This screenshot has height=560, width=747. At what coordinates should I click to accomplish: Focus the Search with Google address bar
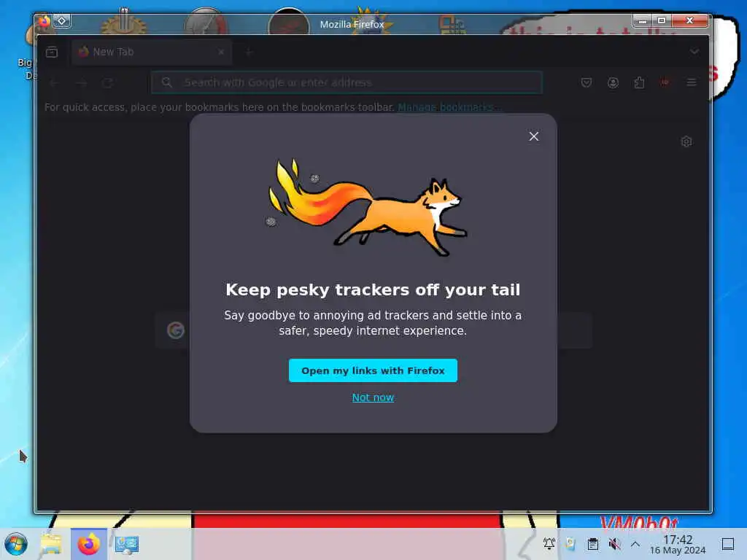pyautogui.click(x=347, y=82)
